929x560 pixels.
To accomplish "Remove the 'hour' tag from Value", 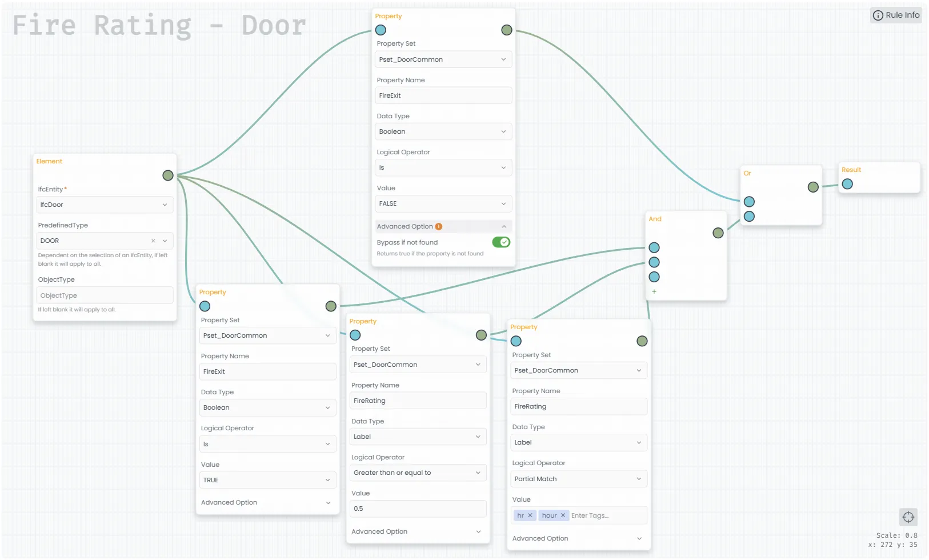I will click(x=563, y=515).
